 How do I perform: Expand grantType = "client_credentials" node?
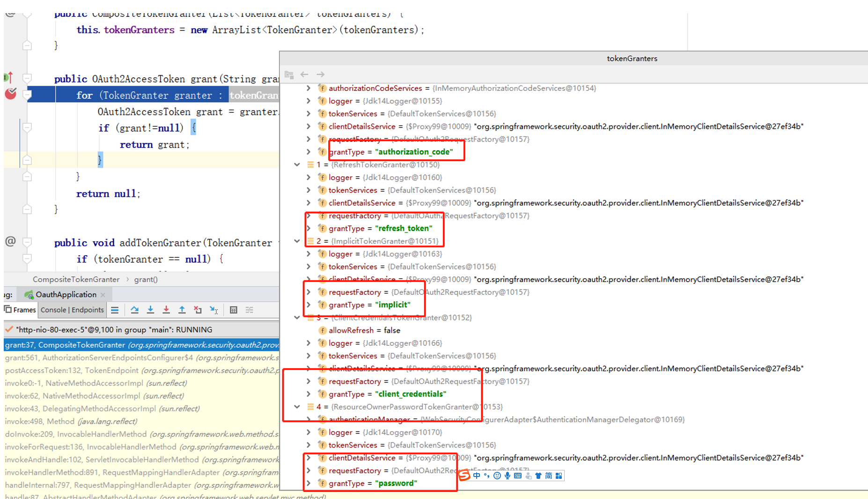click(309, 394)
